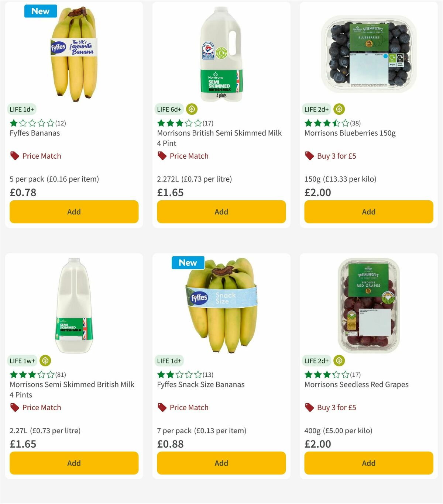
Task: Open the Fyffes Bananas product page link
Action: click(x=34, y=133)
